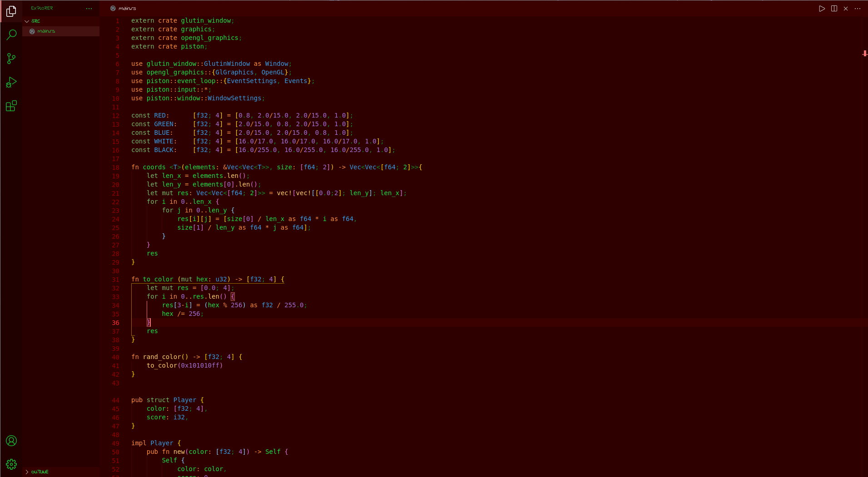Open the Run and Debug view
The height and width of the screenshot is (477, 868).
[x=11, y=82]
